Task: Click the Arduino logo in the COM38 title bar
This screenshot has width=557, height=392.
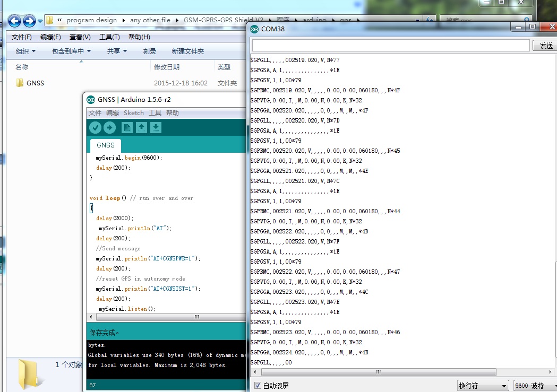Action: (x=254, y=29)
